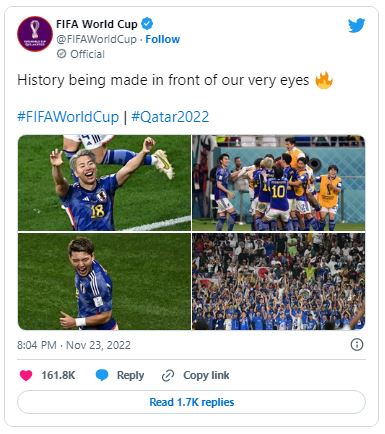The width and height of the screenshot is (385, 434).
Task: Click the 8:04 PM Nov 23, 2022 timestamp
Action: click(74, 345)
